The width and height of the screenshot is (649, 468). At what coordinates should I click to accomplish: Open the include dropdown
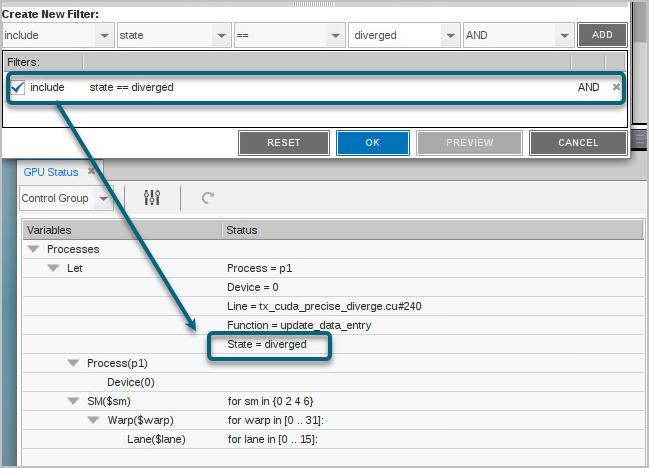pos(104,35)
